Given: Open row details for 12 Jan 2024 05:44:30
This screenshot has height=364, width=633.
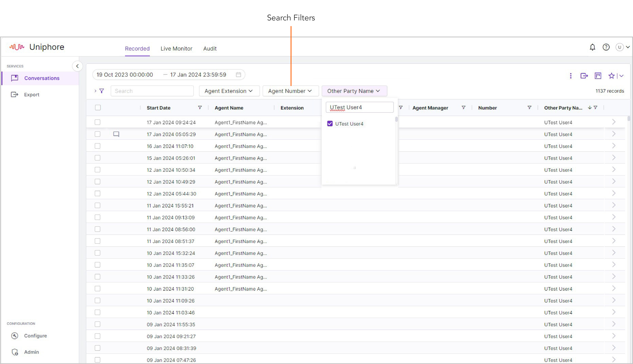Looking at the screenshot, I should 614,193.
